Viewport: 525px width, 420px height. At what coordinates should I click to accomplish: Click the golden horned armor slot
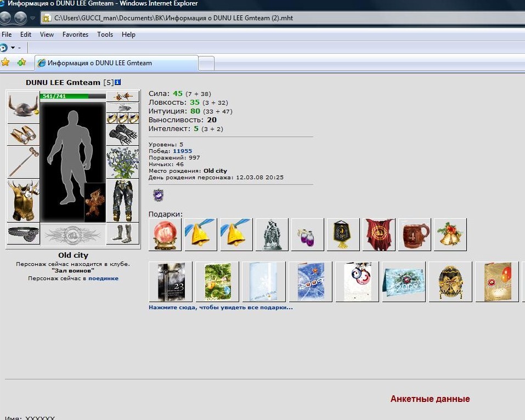[23, 201]
